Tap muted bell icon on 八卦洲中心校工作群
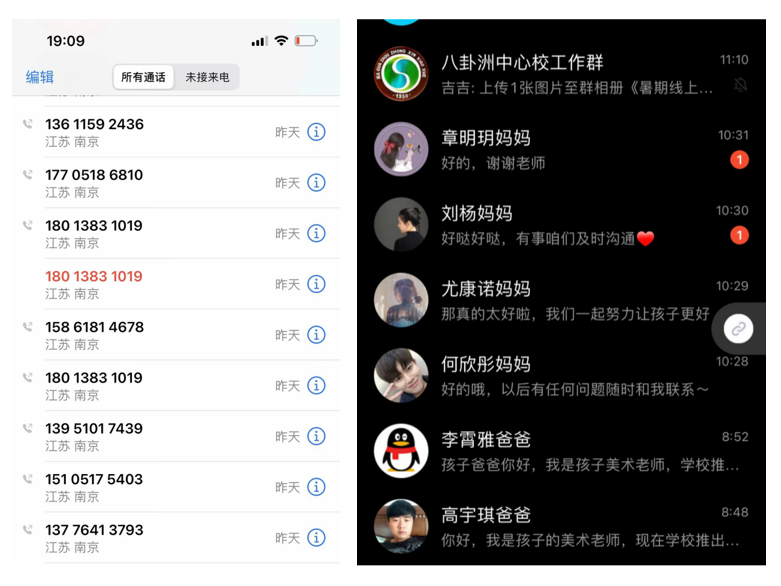This screenshot has height=586, width=781. (x=741, y=85)
